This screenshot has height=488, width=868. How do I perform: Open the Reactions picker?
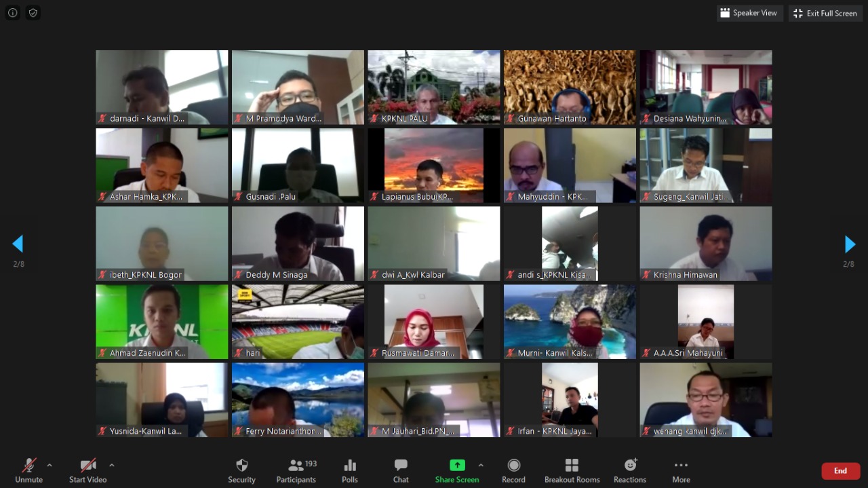tap(630, 470)
